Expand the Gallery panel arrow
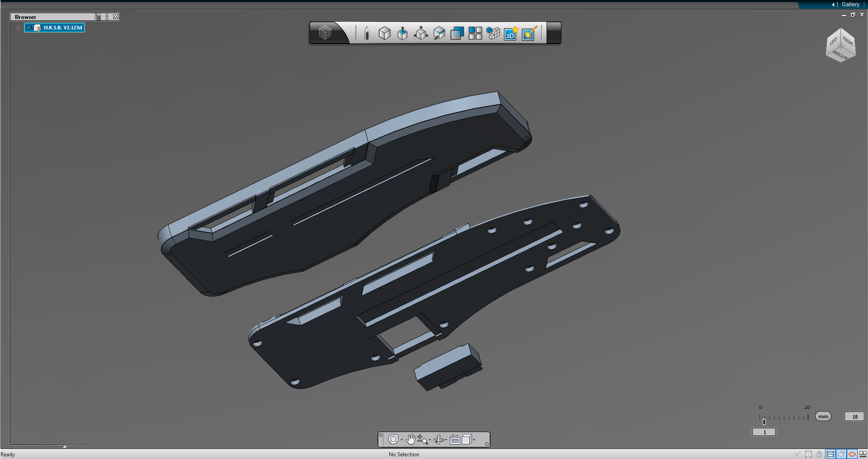 [833, 5]
